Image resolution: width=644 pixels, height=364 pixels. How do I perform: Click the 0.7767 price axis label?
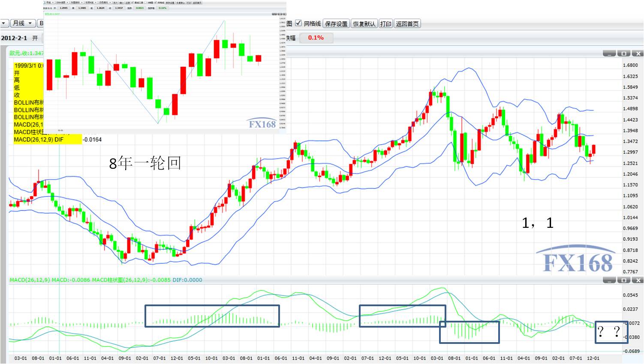click(x=630, y=272)
